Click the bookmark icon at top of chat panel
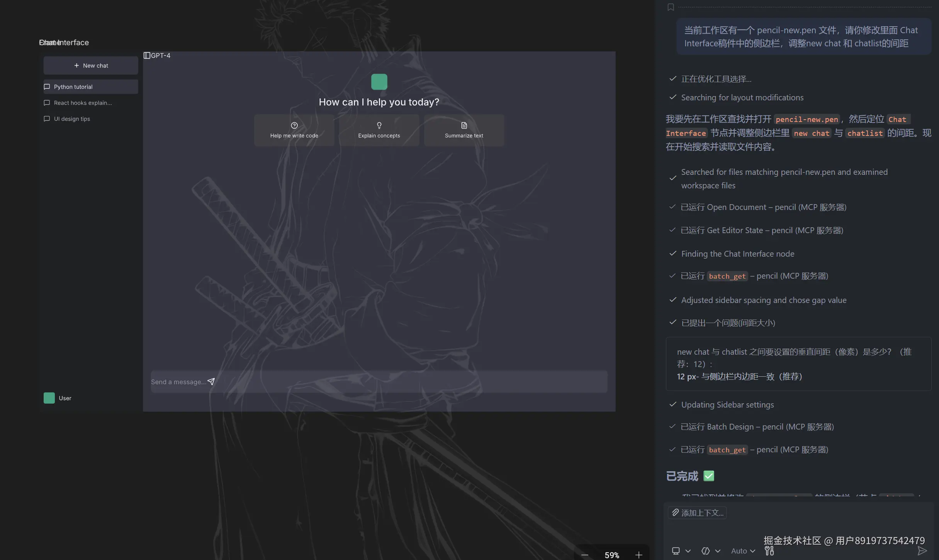Image resolution: width=939 pixels, height=560 pixels. tap(671, 7)
